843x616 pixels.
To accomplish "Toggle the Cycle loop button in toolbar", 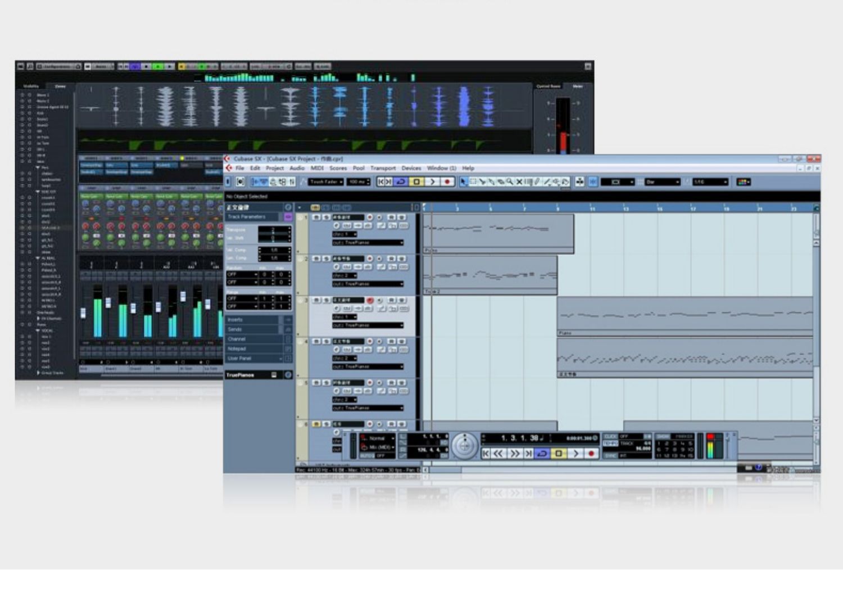I will tap(401, 182).
